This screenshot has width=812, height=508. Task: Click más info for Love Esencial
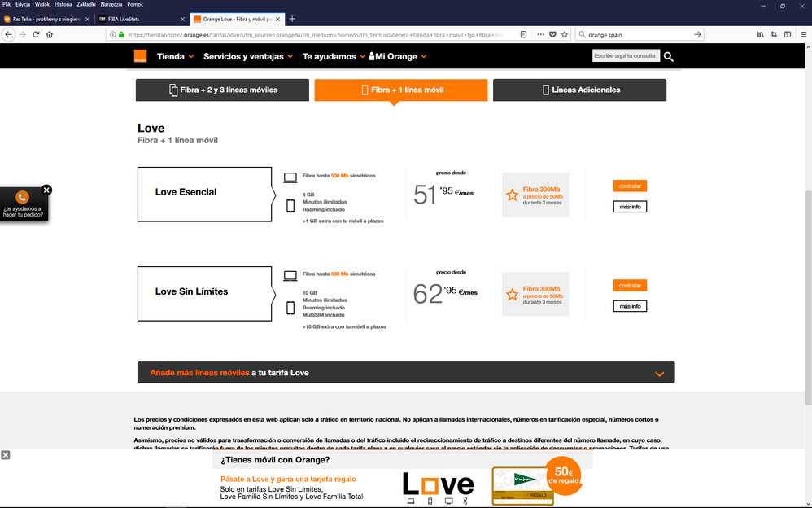pyautogui.click(x=630, y=207)
